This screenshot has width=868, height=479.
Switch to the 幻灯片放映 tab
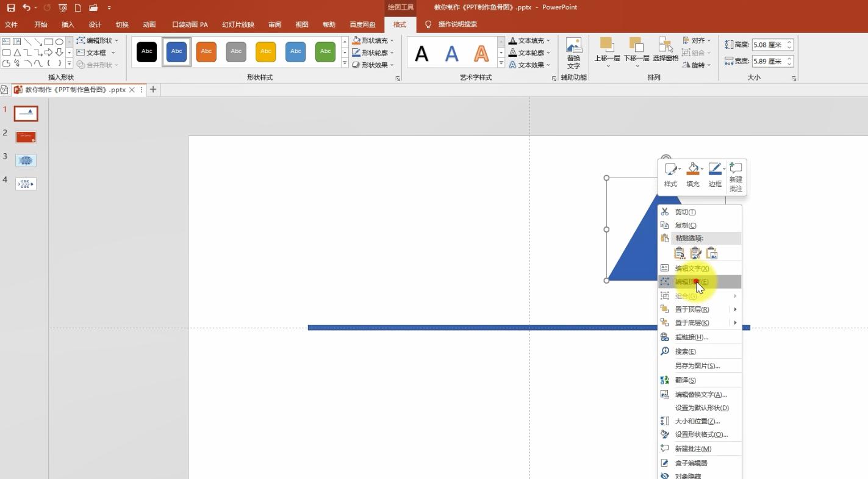pos(238,24)
